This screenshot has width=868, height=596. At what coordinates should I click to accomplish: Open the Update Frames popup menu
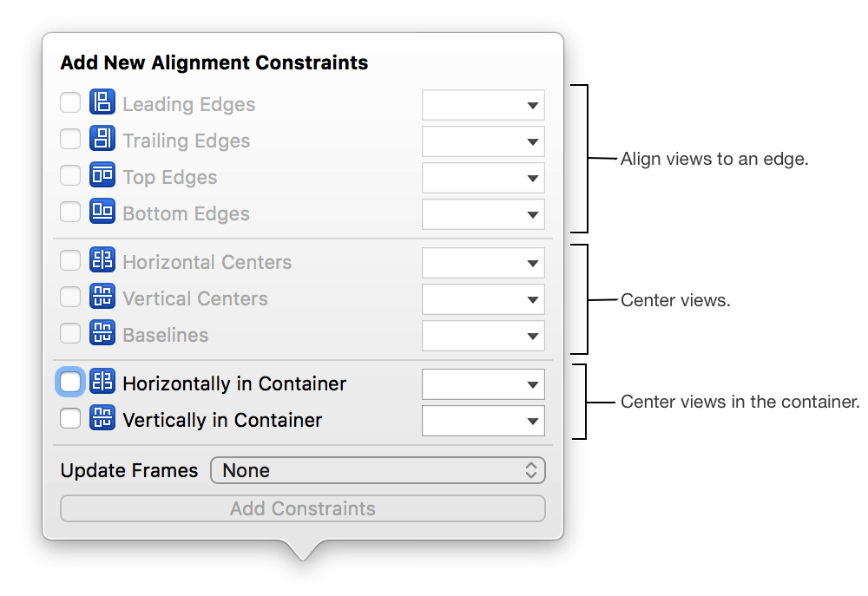(378, 471)
